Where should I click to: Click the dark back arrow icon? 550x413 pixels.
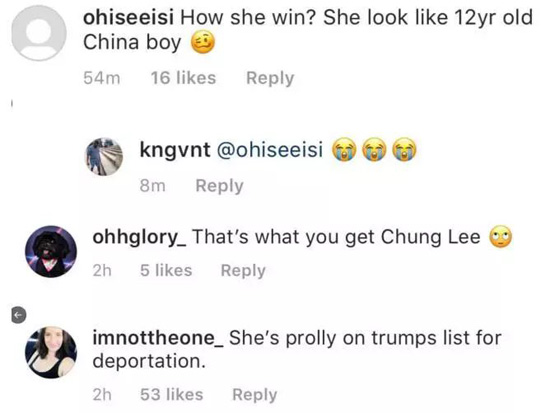coord(19,315)
